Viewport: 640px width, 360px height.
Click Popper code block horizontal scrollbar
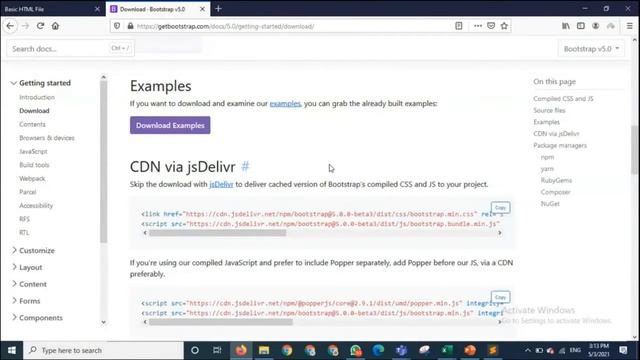221,322
